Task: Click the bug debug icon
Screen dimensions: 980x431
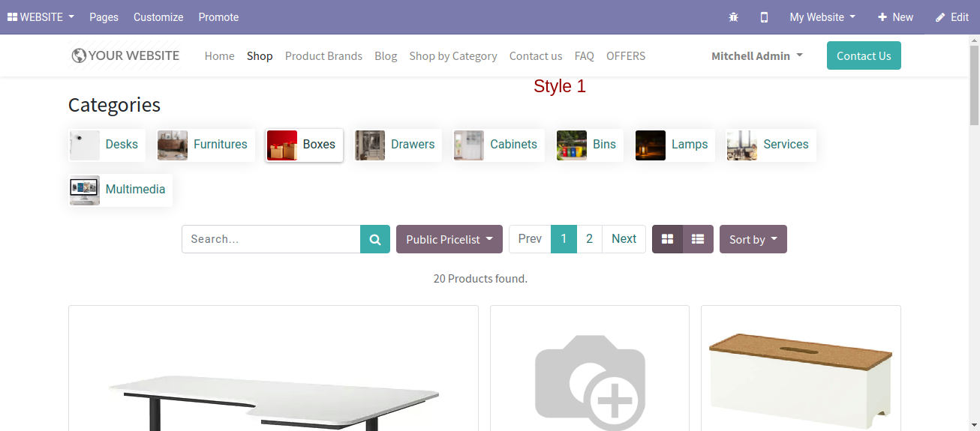Action: click(x=734, y=16)
